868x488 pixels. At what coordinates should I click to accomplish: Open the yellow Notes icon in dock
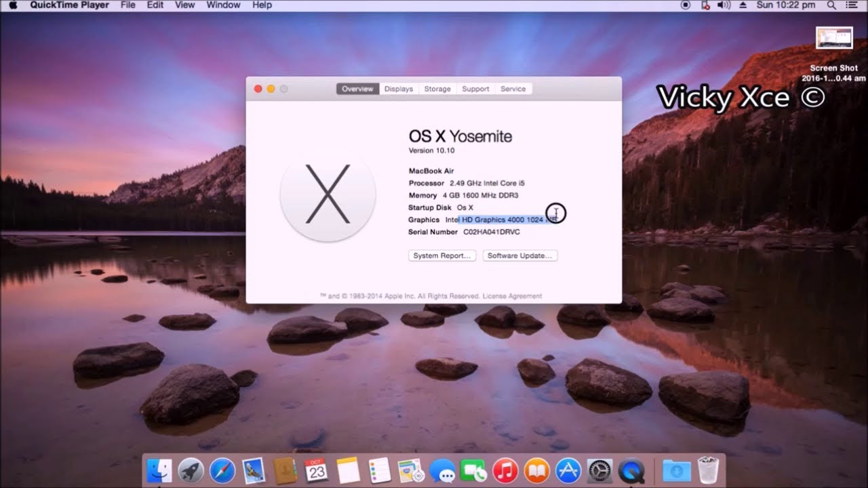point(347,470)
